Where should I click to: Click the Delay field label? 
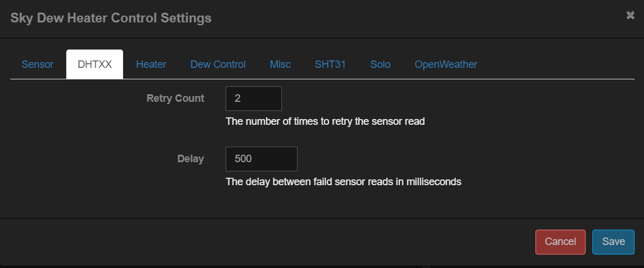190,159
